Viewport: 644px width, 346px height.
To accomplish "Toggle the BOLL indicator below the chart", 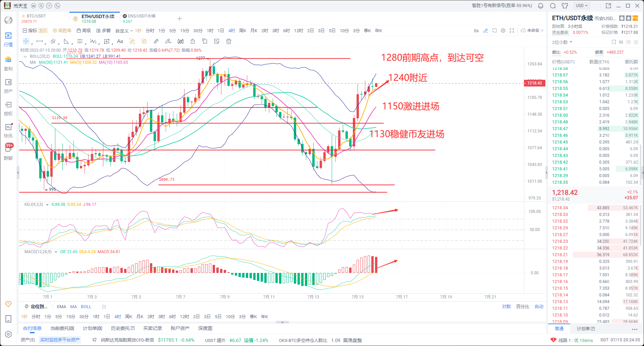I will (86, 306).
